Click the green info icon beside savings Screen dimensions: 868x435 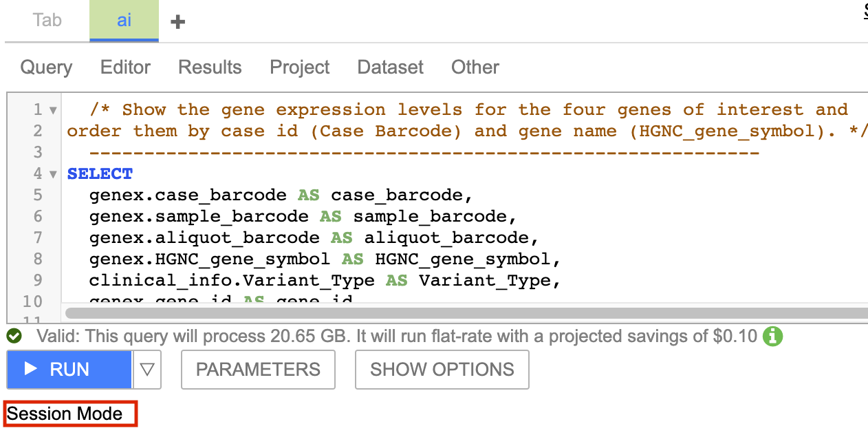click(x=773, y=337)
